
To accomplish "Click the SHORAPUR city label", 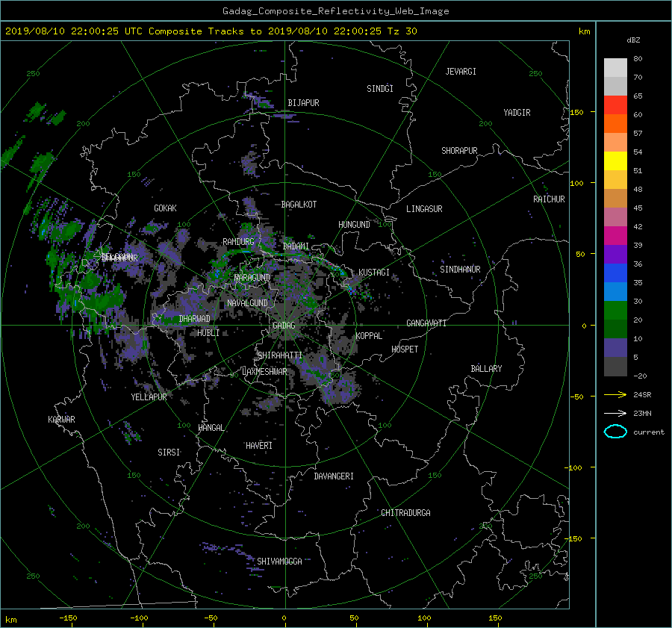I will point(459,151).
